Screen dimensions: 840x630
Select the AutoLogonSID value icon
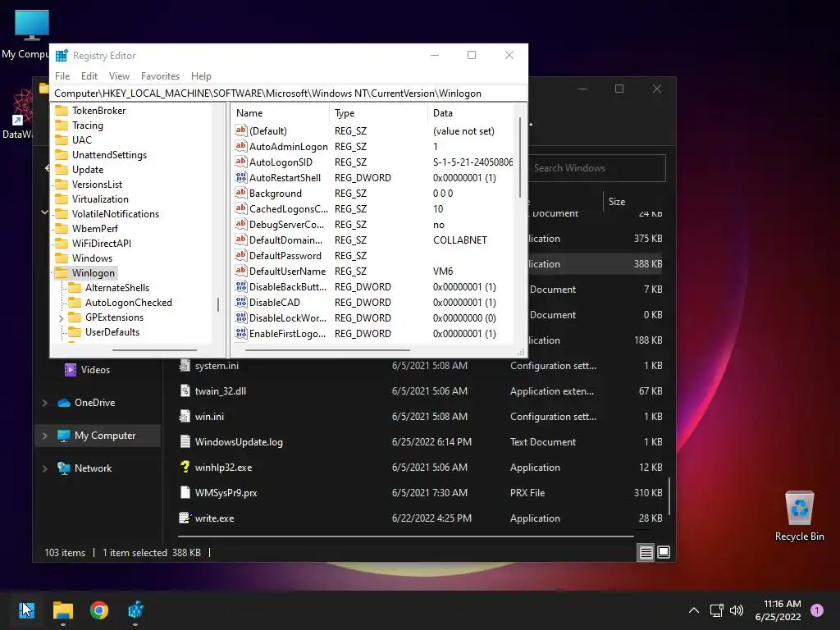[x=241, y=162]
